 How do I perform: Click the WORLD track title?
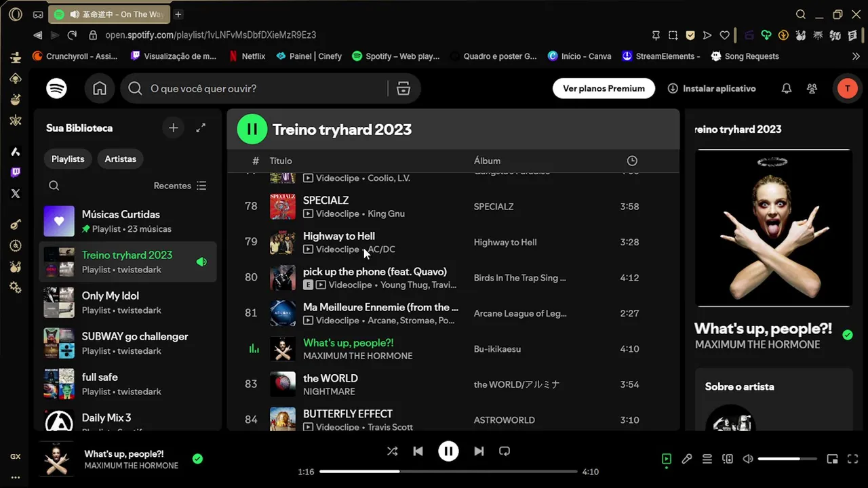(x=330, y=378)
